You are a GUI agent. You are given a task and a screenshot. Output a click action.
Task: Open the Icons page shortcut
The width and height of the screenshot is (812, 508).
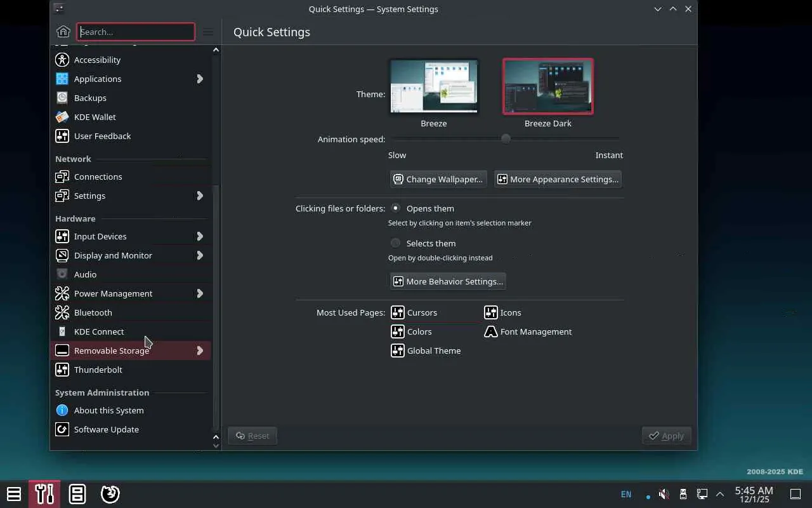pos(503,312)
